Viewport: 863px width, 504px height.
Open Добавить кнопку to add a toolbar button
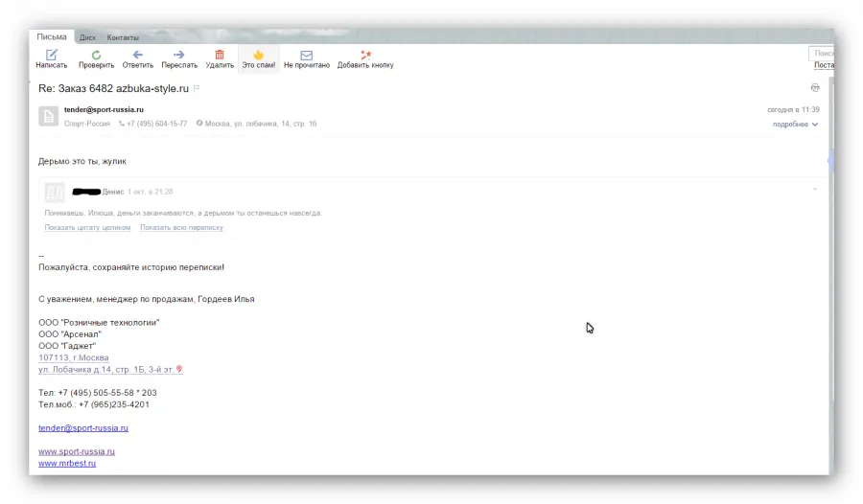tap(365, 58)
